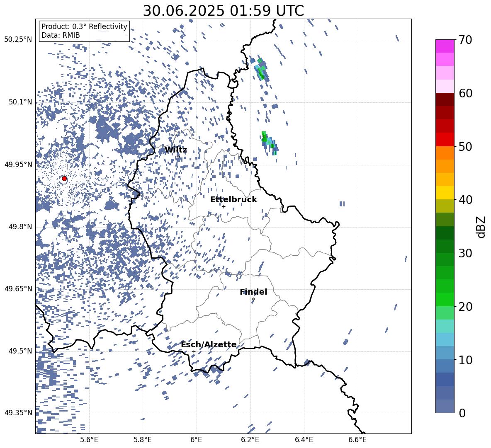Click colorbar tick label 50
The height and width of the screenshot is (448, 491).
click(x=465, y=147)
